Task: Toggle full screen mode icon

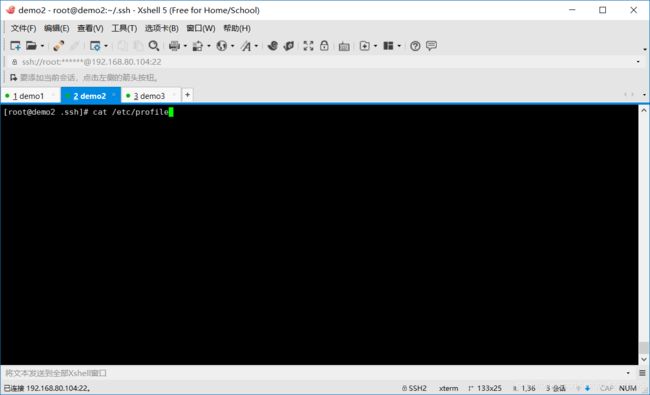Action: coord(308,46)
